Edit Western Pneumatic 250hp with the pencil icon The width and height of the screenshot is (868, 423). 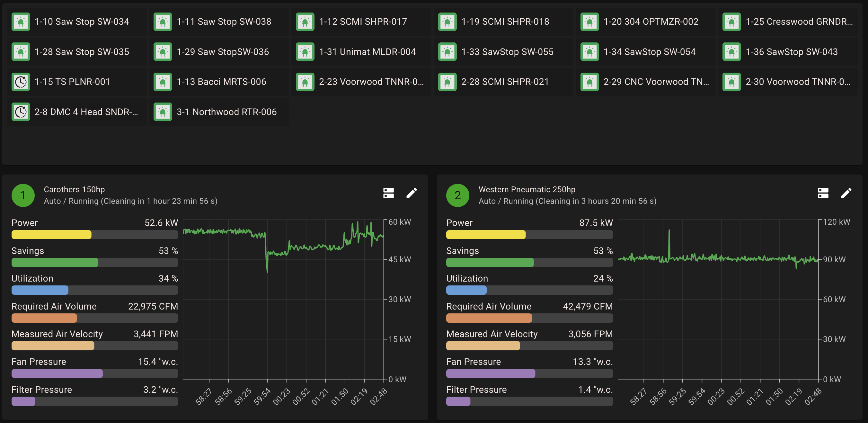click(x=846, y=193)
